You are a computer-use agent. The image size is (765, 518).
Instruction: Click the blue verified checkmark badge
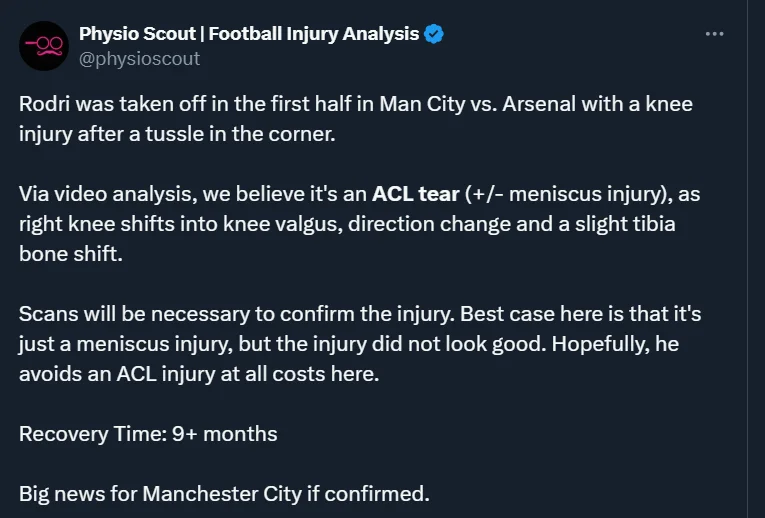[x=434, y=34]
